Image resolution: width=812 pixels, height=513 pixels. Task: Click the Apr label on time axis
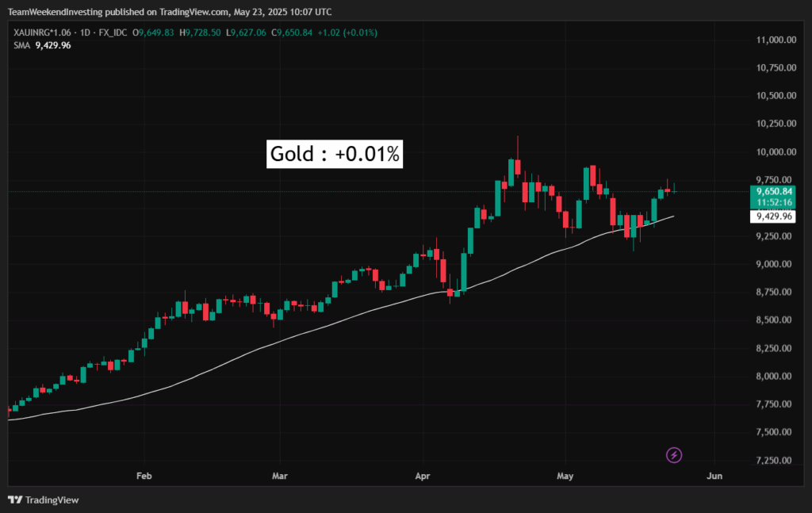point(423,476)
